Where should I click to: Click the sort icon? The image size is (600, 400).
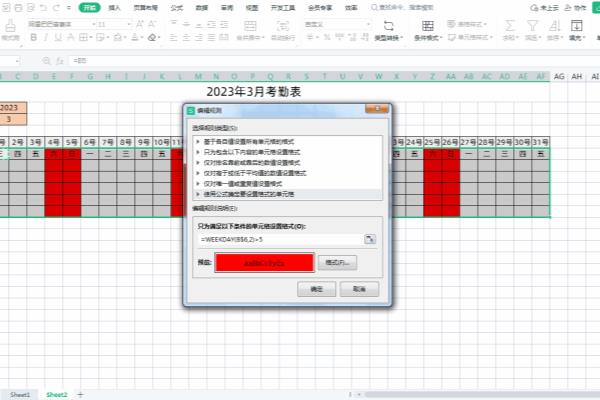[x=554, y=26]
